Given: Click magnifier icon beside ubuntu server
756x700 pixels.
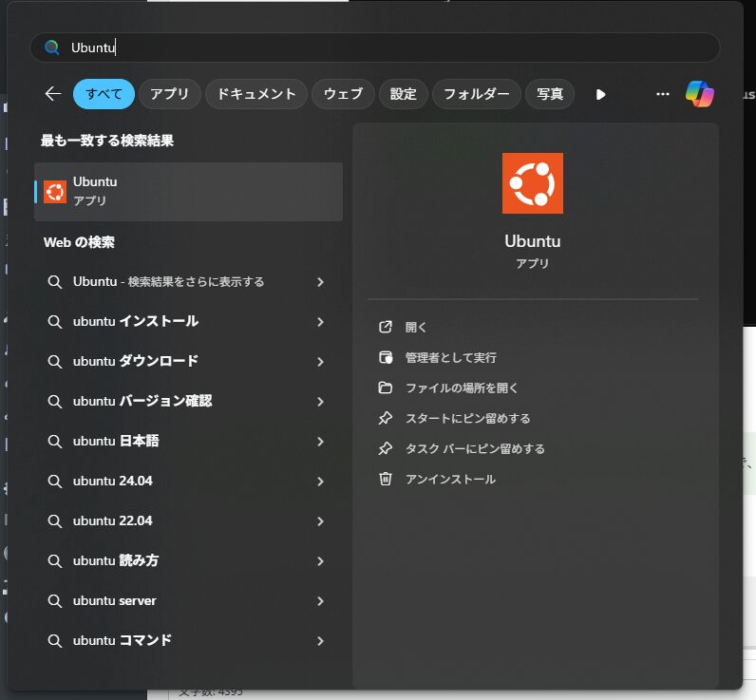Looking at the screenshot, I should tap(55, 601).
